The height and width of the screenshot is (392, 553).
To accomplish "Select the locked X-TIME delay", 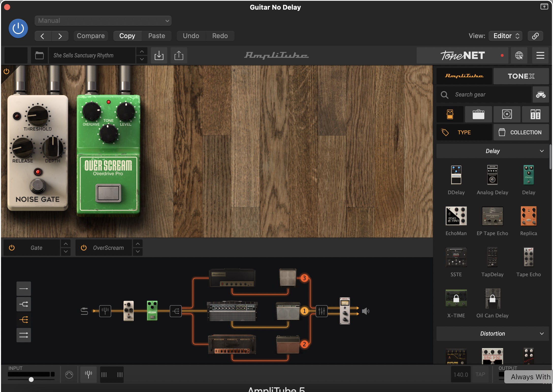I will pos(456,298).
